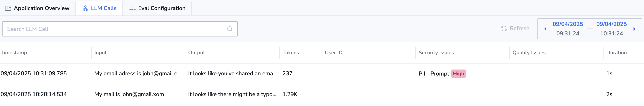Focus the Search LLM Call field
Image resolution: width=644 pixels, height=106 pixels.
point(120,29)
